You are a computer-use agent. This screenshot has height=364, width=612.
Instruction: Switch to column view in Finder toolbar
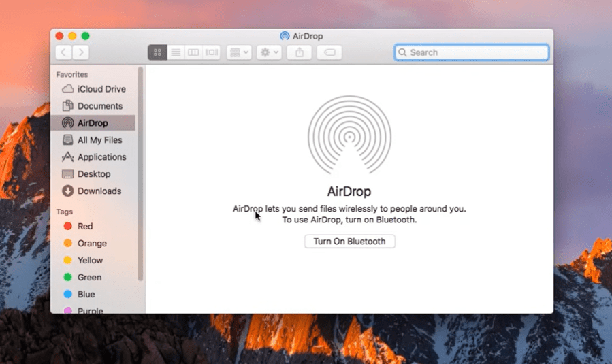click(x=193, y=52)
